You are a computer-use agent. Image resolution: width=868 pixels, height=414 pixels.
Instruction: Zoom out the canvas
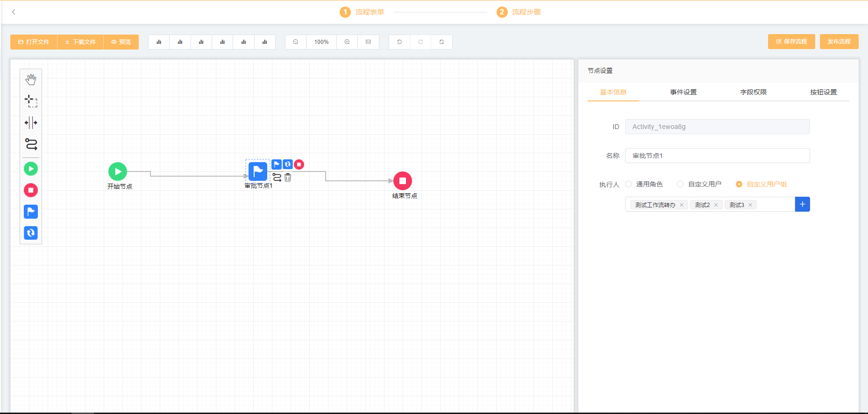coord(296,42)
